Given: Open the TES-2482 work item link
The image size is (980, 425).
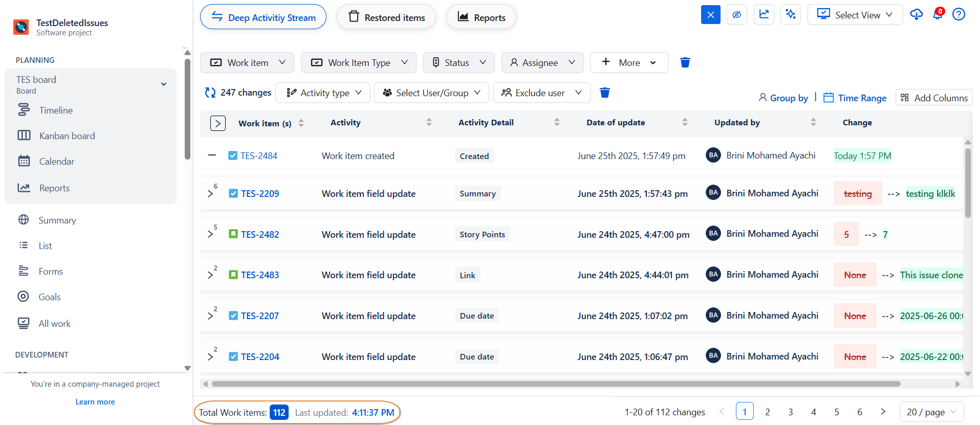Looking at the screenshot, I should point(260,234).
